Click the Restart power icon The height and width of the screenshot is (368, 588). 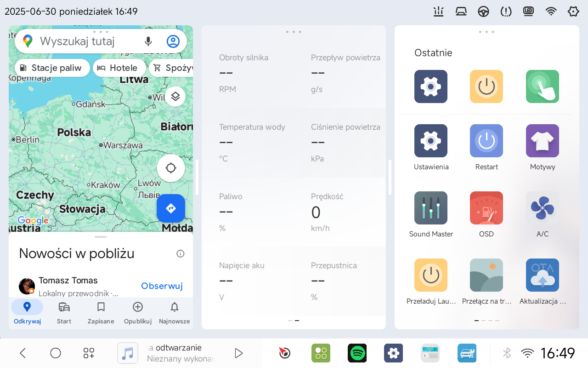coord(486,141)
